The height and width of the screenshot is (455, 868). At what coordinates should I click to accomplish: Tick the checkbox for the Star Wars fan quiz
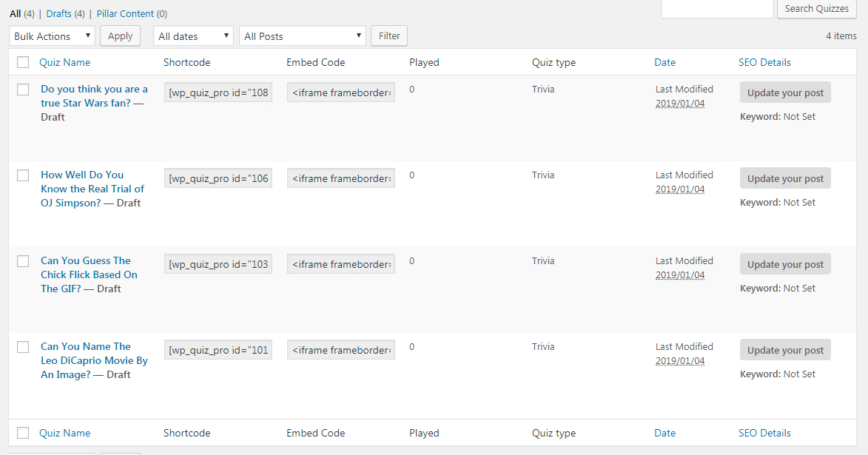point(23,90)
